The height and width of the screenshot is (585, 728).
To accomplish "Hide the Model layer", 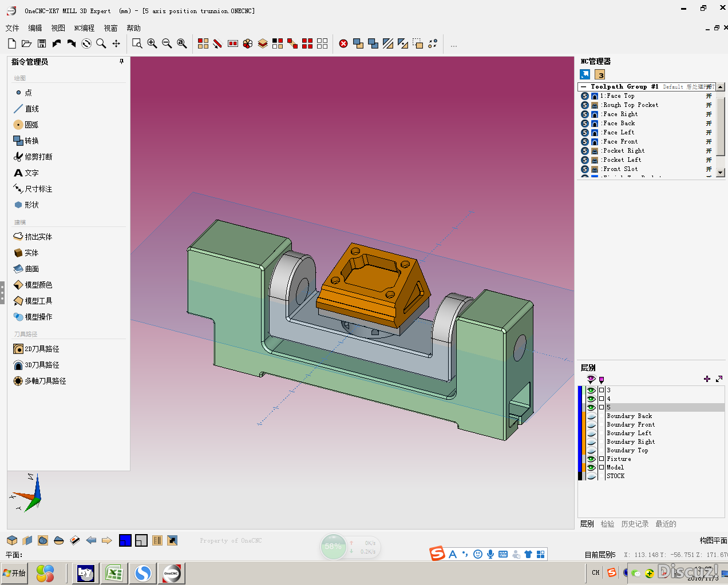I will [591, 467].
